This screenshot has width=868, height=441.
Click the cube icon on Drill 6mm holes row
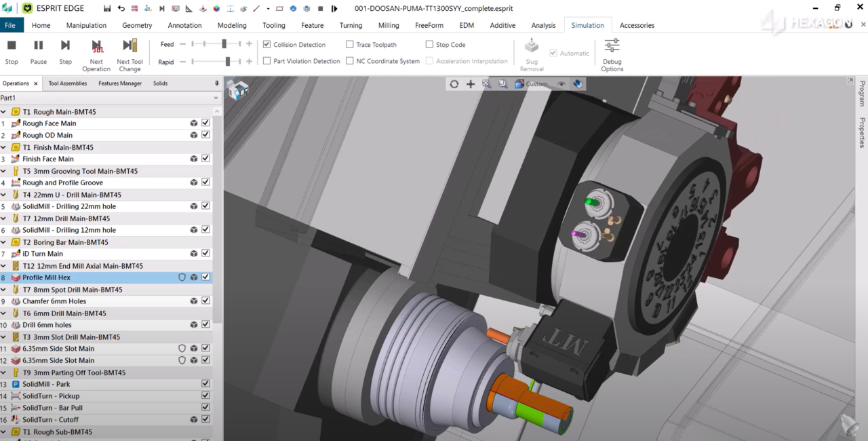pos(194,325)
